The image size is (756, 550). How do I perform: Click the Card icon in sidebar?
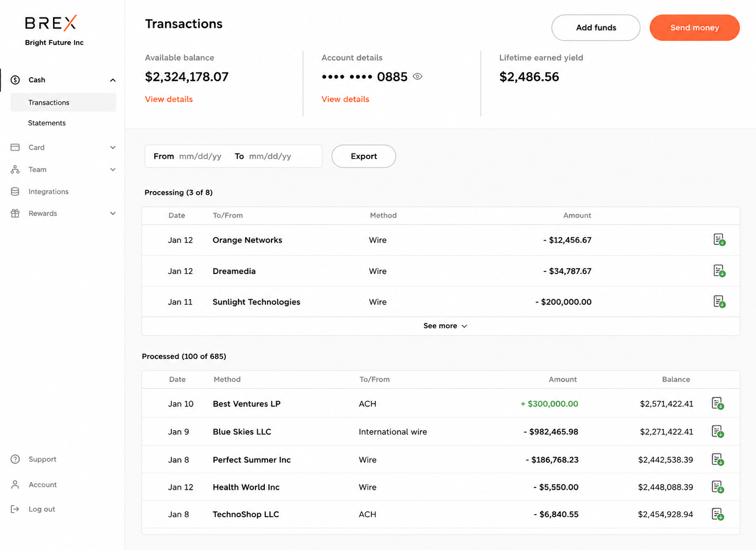[15, 148]
